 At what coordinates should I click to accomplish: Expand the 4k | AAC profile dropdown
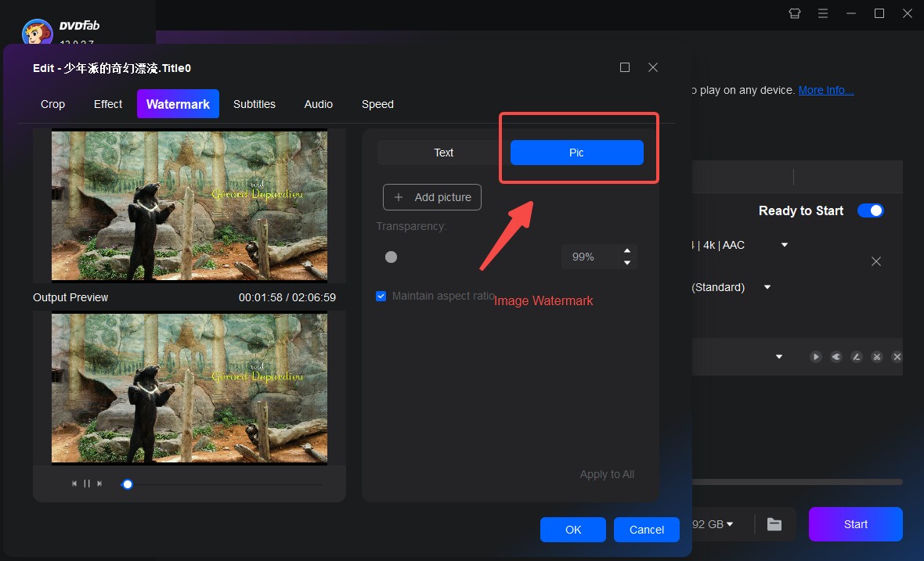pos(785,245)
